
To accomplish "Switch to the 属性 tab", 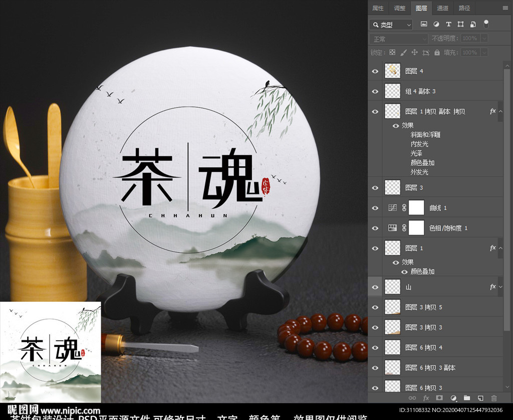I will pyautogui.click(x=378, y=8).
